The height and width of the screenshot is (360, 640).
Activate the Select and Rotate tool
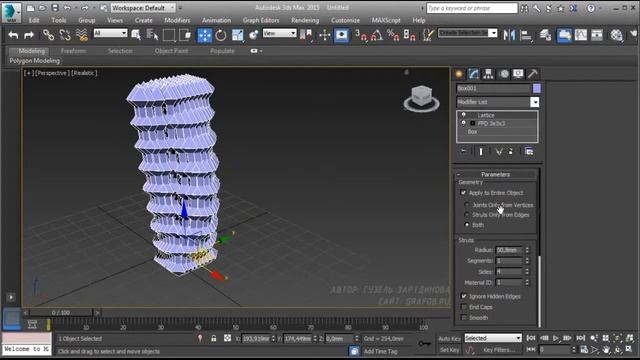(x=221, y=35)
